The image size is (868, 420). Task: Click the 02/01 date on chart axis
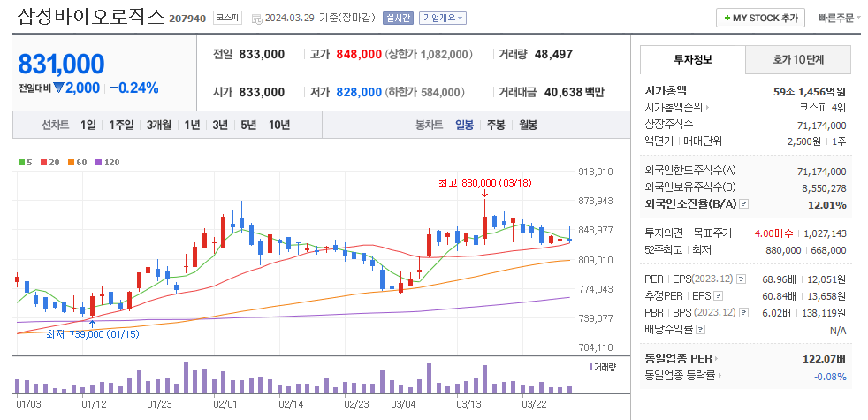click(225, 404)
